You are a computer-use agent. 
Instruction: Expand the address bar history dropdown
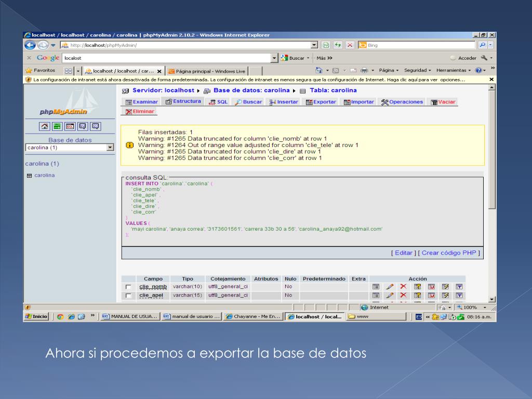314,45
